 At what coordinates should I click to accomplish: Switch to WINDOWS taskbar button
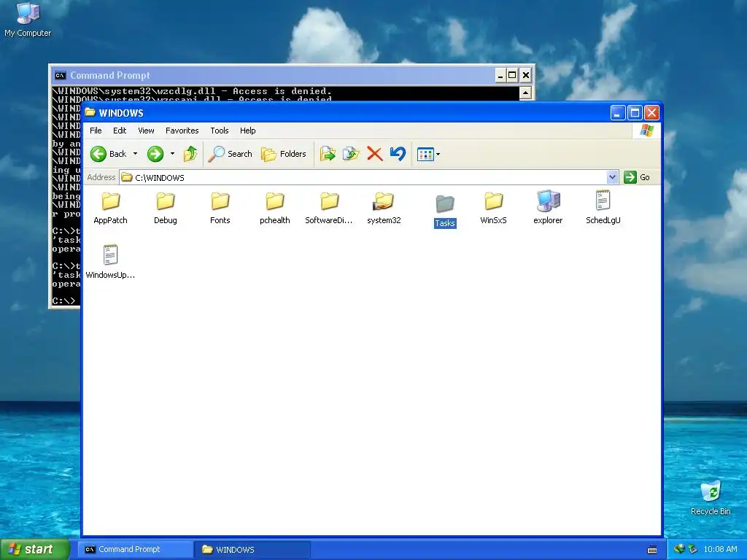point(252,550)
